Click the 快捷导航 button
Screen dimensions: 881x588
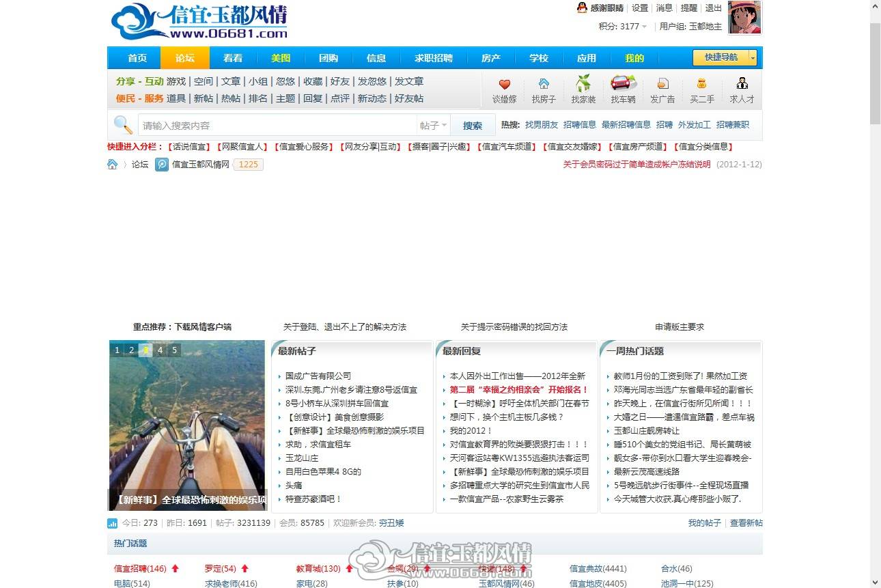(721, 57)
